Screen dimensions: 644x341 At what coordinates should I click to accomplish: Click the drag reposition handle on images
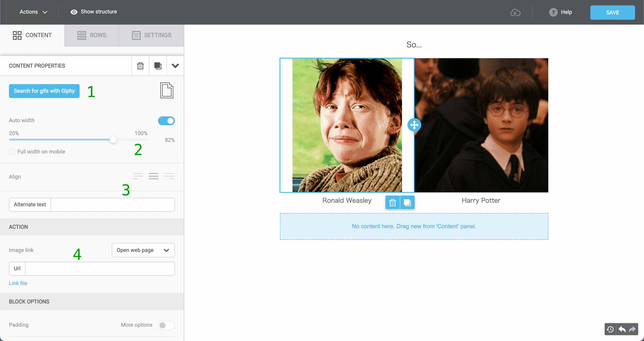point(414,125)
